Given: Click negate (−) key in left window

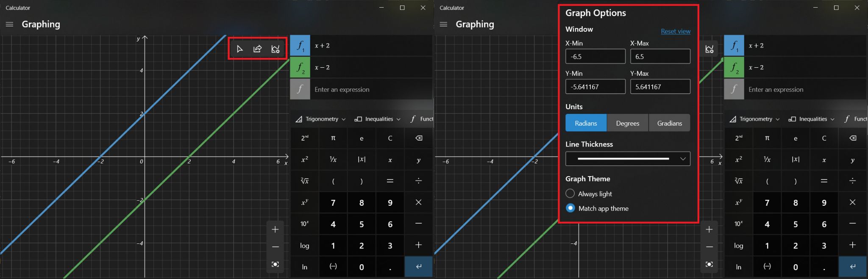Looking at the screenshot, I should click(333, 266).
